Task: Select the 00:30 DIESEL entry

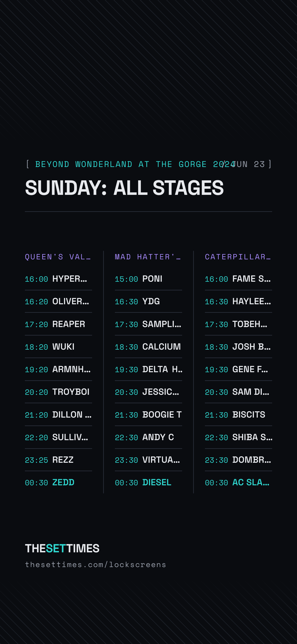Action: coord(148,482)
